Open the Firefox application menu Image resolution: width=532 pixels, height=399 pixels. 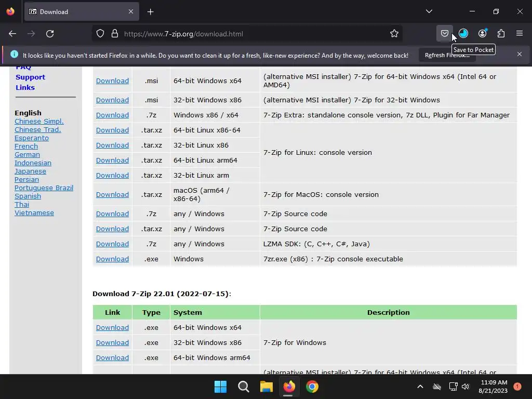click(520, 34)
